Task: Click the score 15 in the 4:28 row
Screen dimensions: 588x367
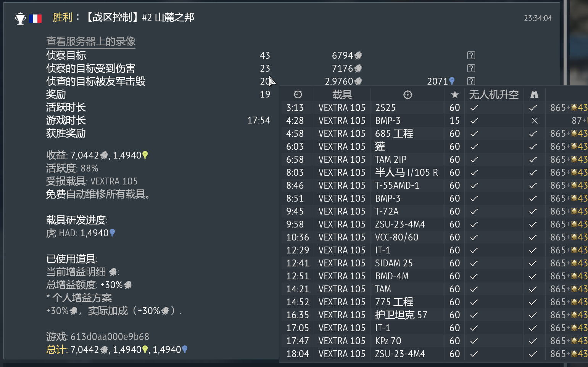Action: point(454,121)
